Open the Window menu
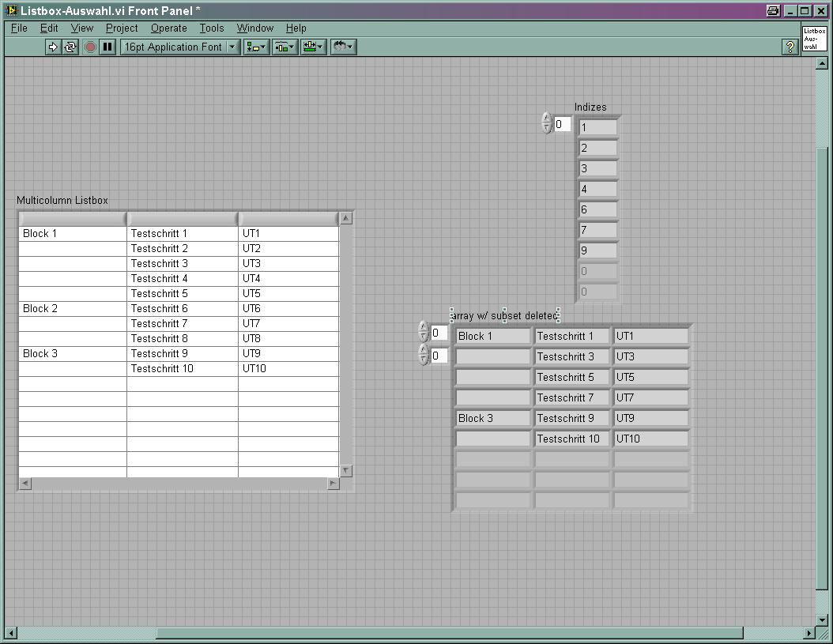This screenshot has width=833, height=644. click(x=255, y=28)
